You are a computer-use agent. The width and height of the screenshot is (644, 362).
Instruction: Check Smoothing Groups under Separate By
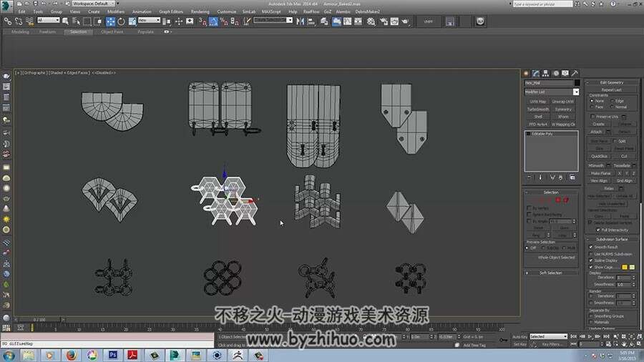[591, 316]
